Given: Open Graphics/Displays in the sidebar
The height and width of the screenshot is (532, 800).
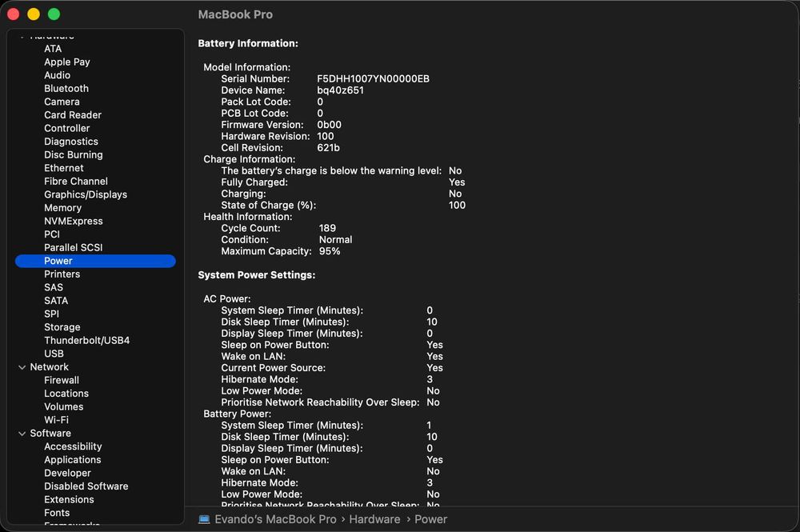Looking at the screenshot, I should tap(86, 194).
